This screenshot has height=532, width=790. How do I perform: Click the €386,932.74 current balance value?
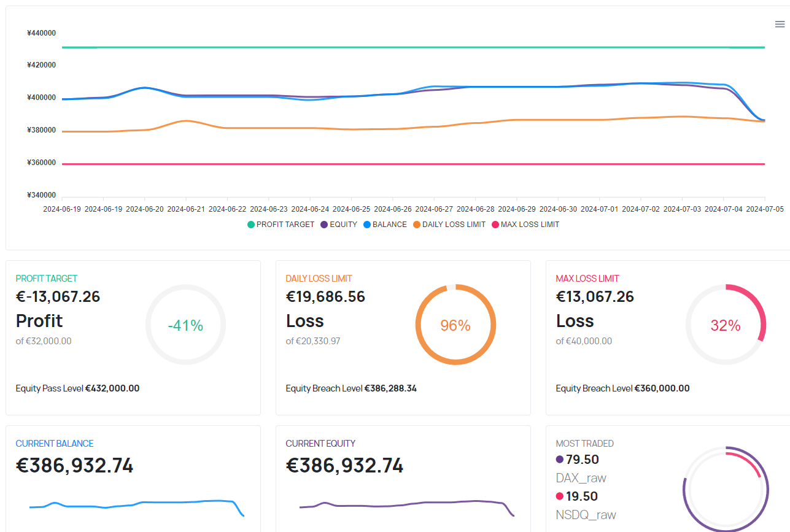[x=74, y=466]
